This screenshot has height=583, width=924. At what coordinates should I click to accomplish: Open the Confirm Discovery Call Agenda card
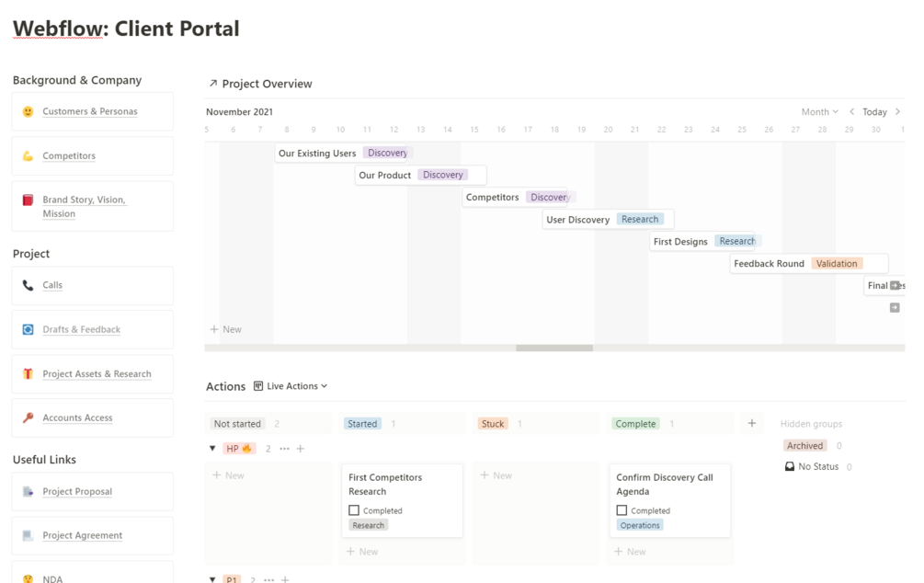click(669, 500)
